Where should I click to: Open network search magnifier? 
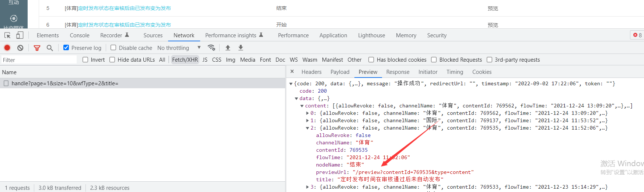(50, 48)
